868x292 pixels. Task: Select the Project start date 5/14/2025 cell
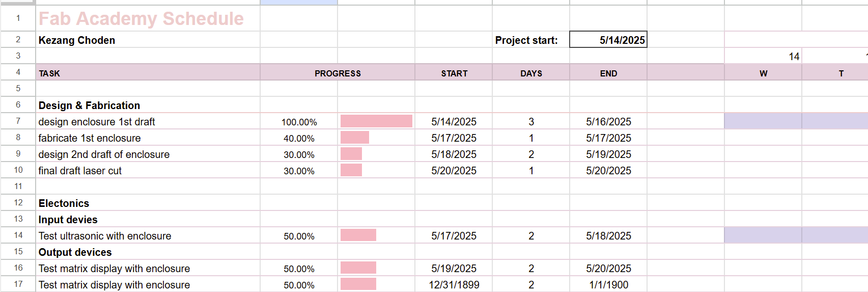(608, 40)
